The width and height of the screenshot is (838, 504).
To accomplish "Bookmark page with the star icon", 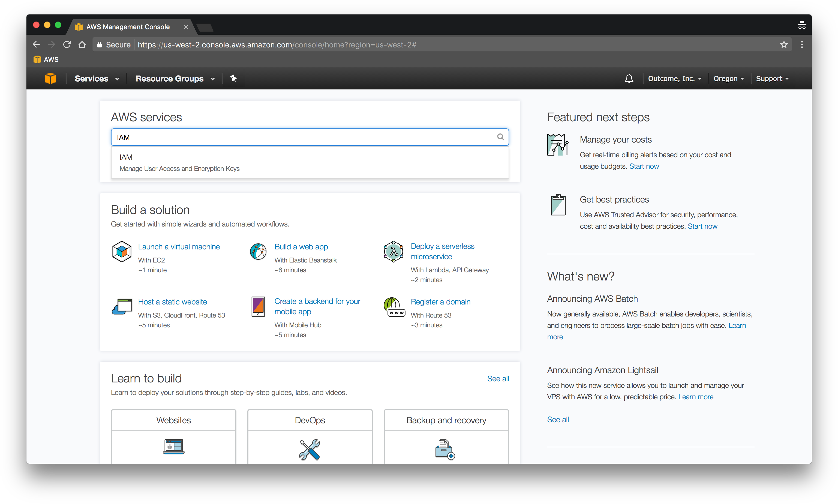I will click(x=784, y=44).
